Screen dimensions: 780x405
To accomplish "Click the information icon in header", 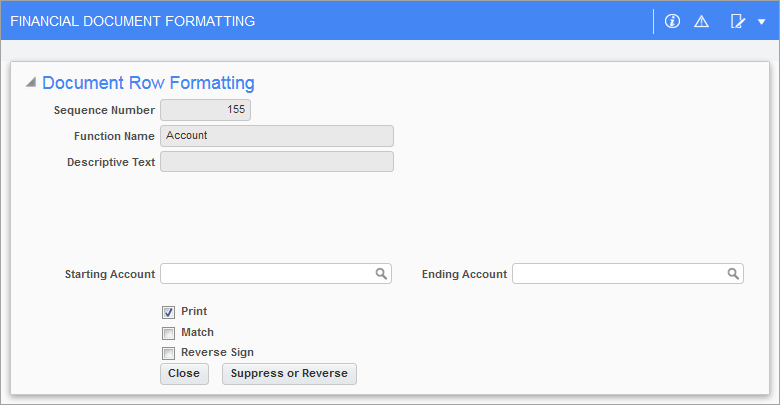I will [672, 21].
